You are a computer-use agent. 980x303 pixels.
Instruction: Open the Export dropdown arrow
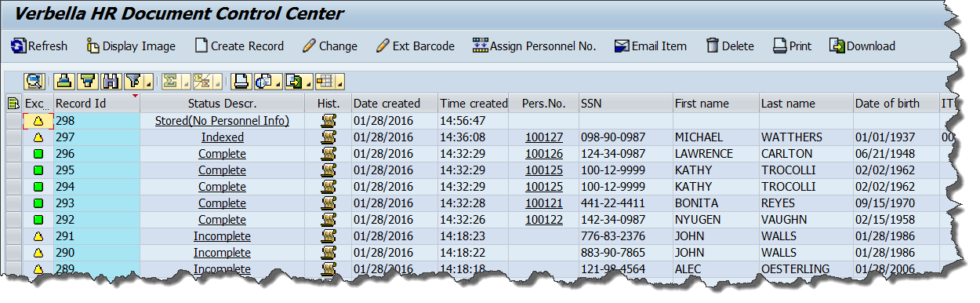pos(309,81)
